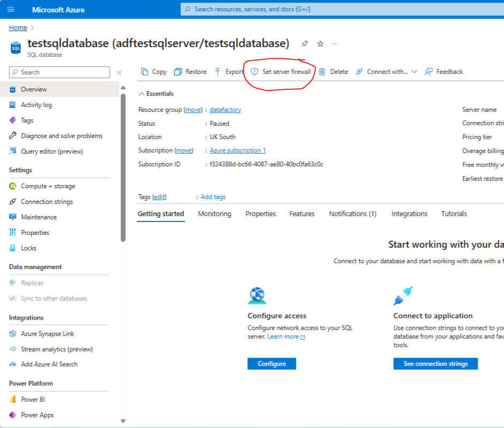504x428 pixels.
Task: Click the Connection strings plug icon in sidebar
Action: 12,202
